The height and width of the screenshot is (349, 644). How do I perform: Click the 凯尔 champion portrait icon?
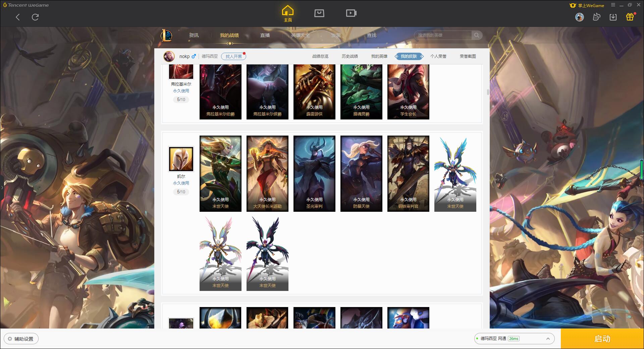tap(181, 159)
